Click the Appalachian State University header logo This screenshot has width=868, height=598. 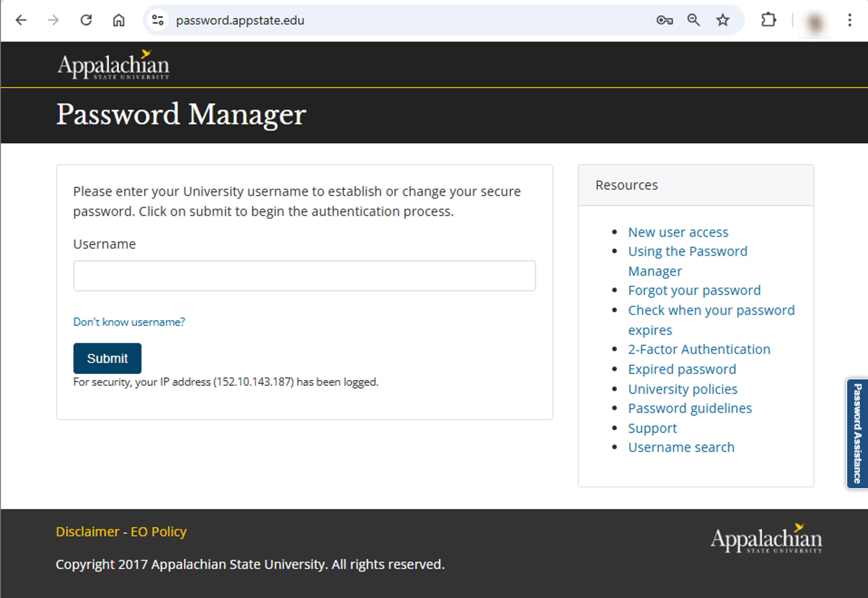tap(113, 64)
